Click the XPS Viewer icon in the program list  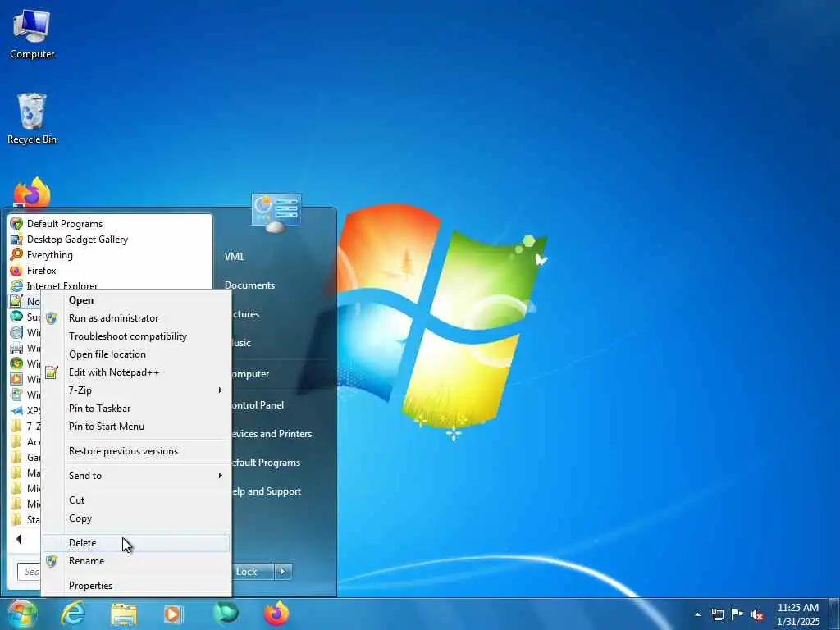[x=16, y=410]
